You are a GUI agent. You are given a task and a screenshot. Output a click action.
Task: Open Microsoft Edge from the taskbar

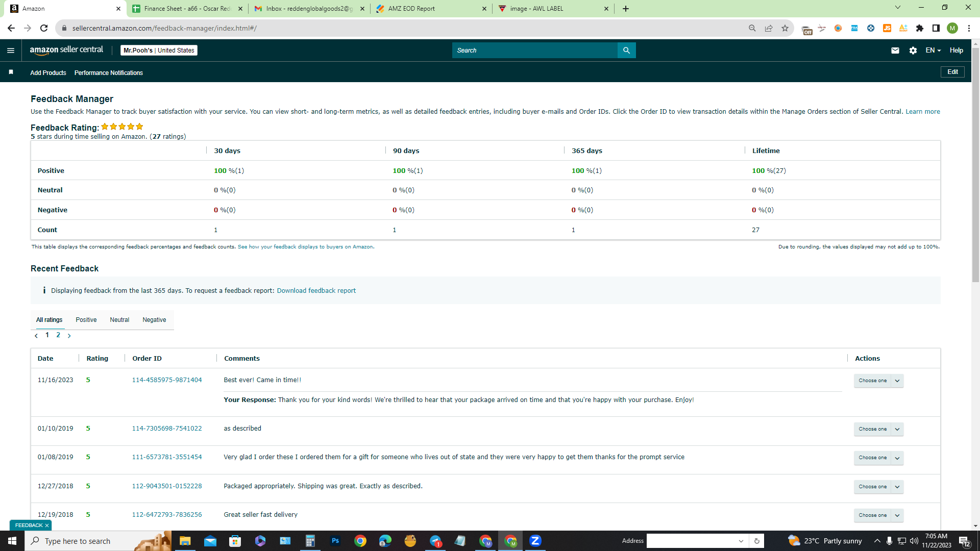click(x=385, y=541)
